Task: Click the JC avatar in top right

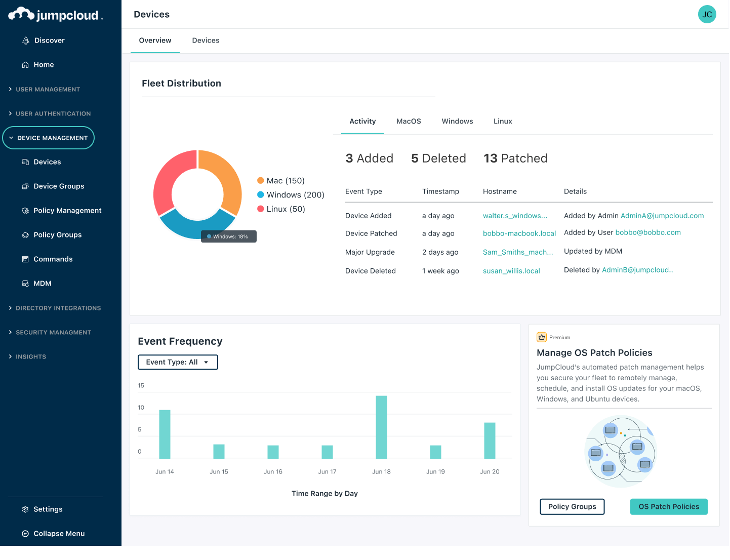Action: (x=707, y=14)
